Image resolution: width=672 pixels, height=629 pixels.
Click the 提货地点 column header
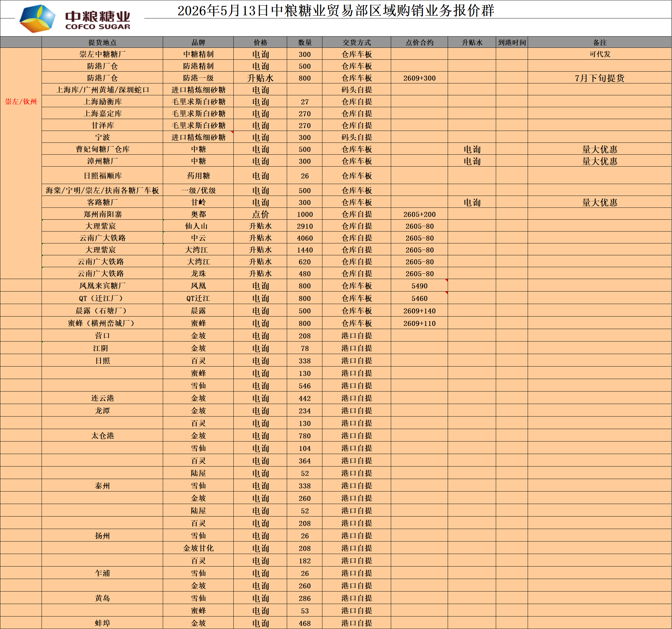click(x=102, y=42)
